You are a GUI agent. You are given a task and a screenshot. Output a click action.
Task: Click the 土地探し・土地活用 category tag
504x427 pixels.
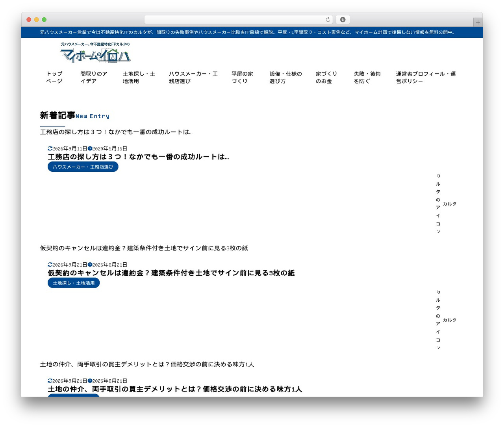click(74, 283)
